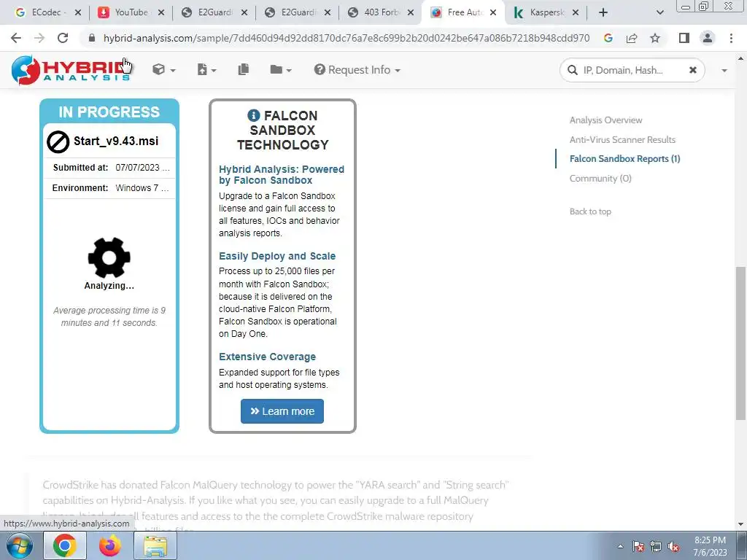The width and height of the screenshot is (747, 560).
Task: Click the Analyzing gear icon
Action: pyautogui.click(x=109, y=257)
